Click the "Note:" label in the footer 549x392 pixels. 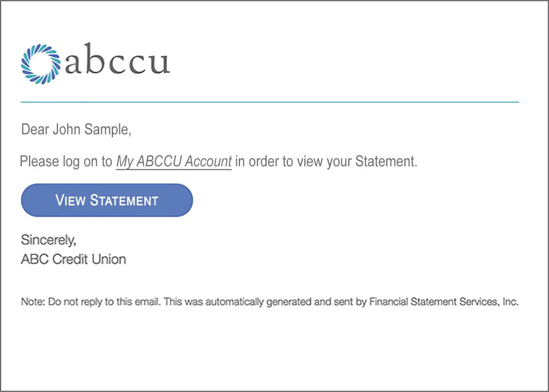pos(33,302)
